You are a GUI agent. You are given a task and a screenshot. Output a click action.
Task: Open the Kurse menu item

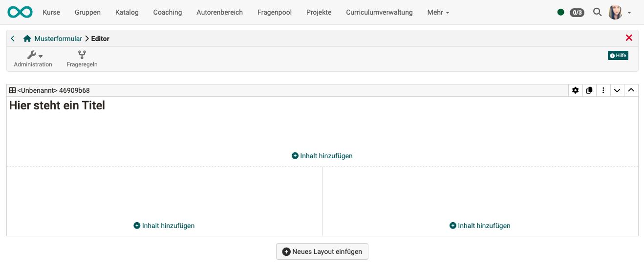(x=51, y=12)
